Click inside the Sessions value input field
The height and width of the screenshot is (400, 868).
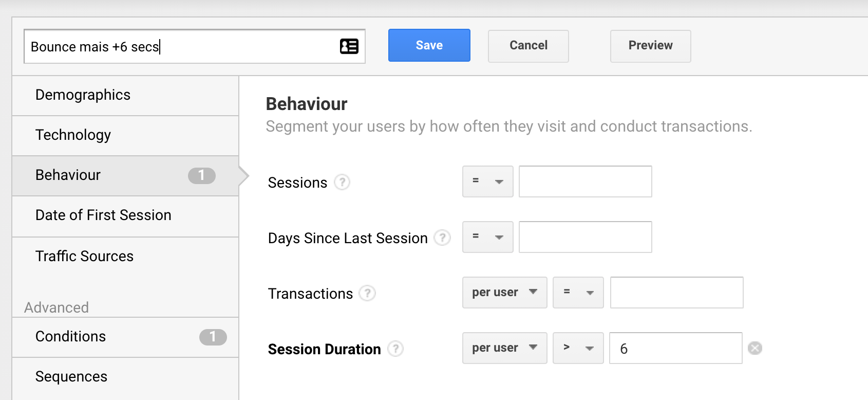coord(585,181)
